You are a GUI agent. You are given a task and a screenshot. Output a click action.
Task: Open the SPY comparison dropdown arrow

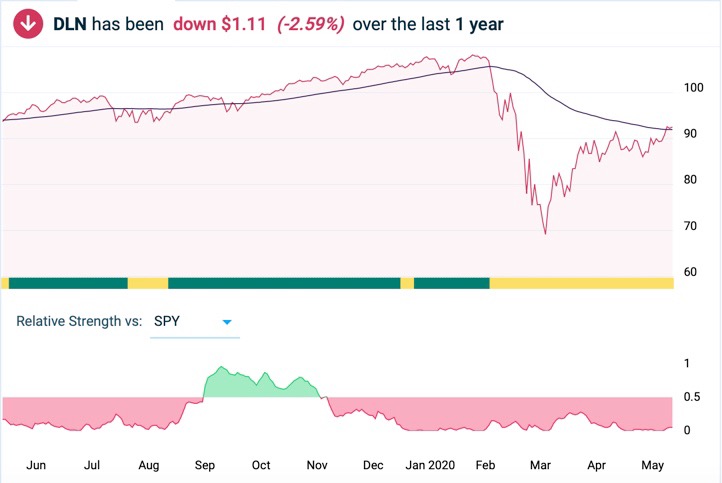pos(227,322)
